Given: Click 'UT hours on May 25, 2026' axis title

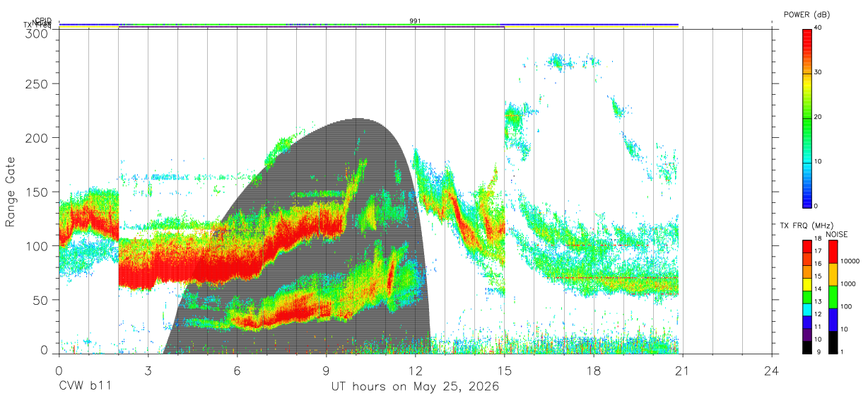Looking at the screenshot, I should (415, 387).
